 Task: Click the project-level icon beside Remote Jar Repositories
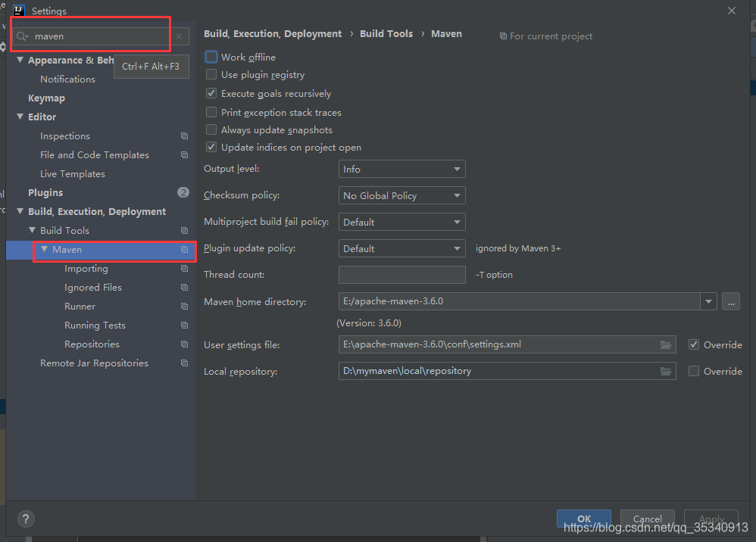184,363
